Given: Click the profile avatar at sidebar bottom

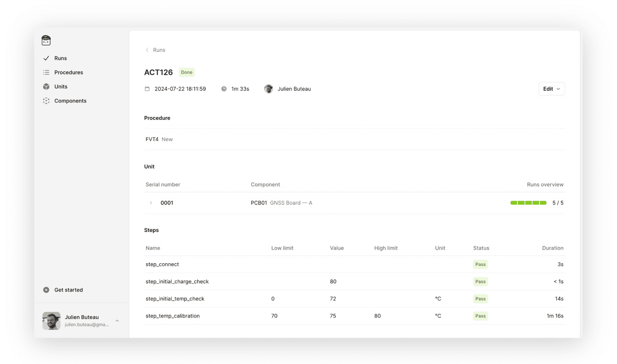Looking at the screenshot, I should click(51, 321).
